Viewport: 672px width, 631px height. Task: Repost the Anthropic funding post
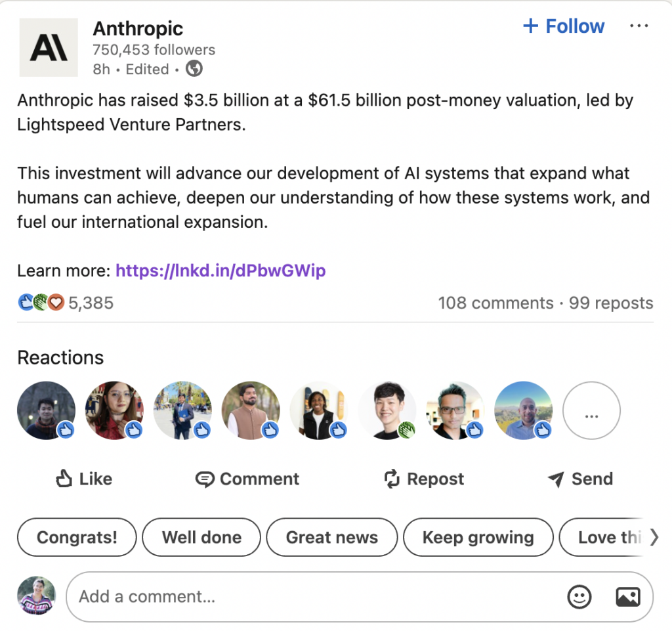(424, 479)
